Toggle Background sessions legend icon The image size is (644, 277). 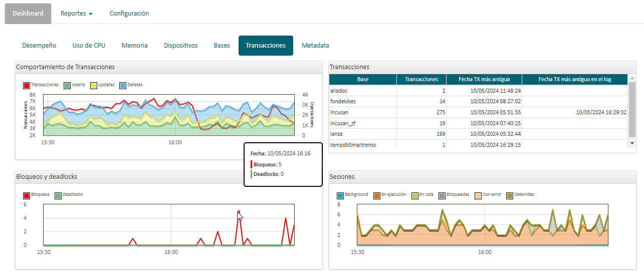pyautogui.click(x=341, y=195)
